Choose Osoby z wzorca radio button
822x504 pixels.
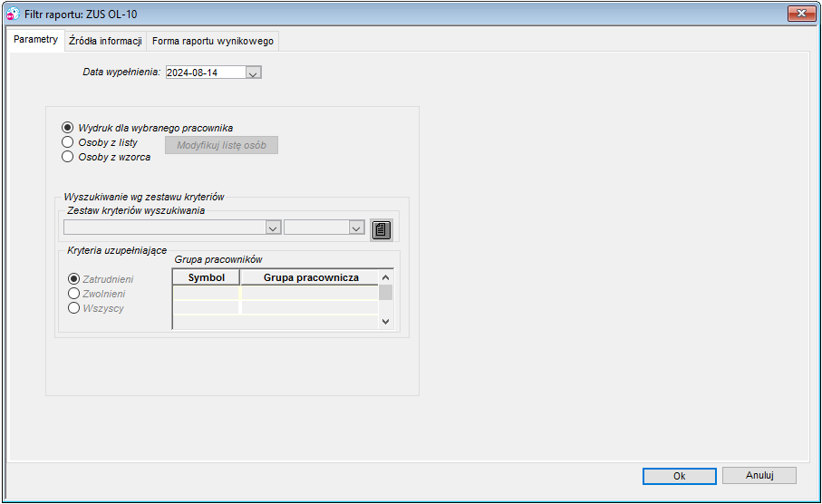67,157
